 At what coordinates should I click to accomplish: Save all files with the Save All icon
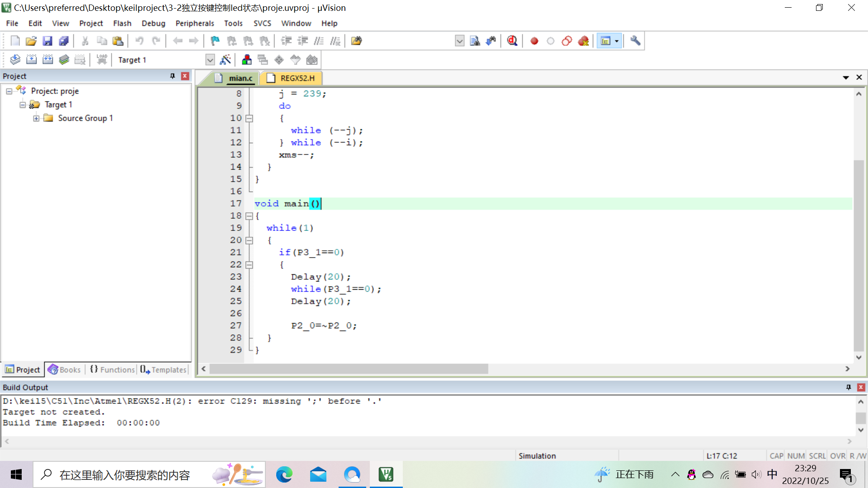[64, 41]
